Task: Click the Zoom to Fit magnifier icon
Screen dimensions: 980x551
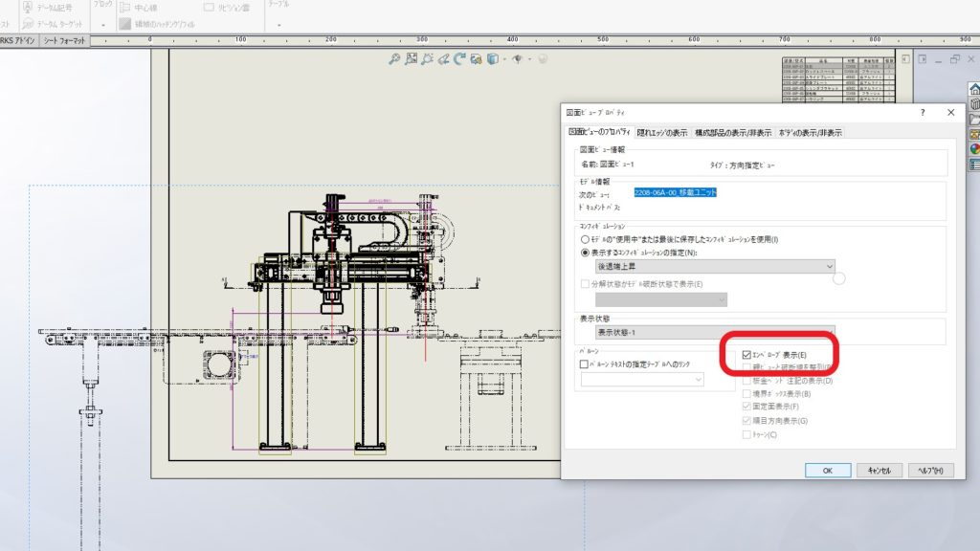Action: point(393,59)
